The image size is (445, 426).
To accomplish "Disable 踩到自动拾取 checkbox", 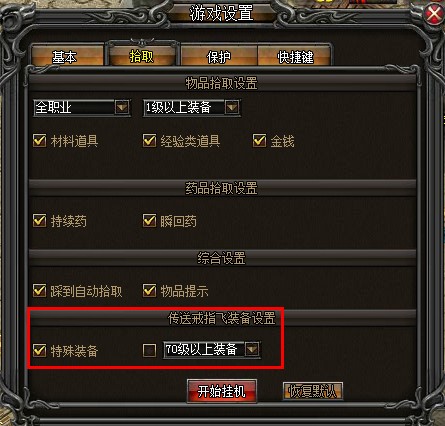I will pyautogui.click(x=40, y=291).
